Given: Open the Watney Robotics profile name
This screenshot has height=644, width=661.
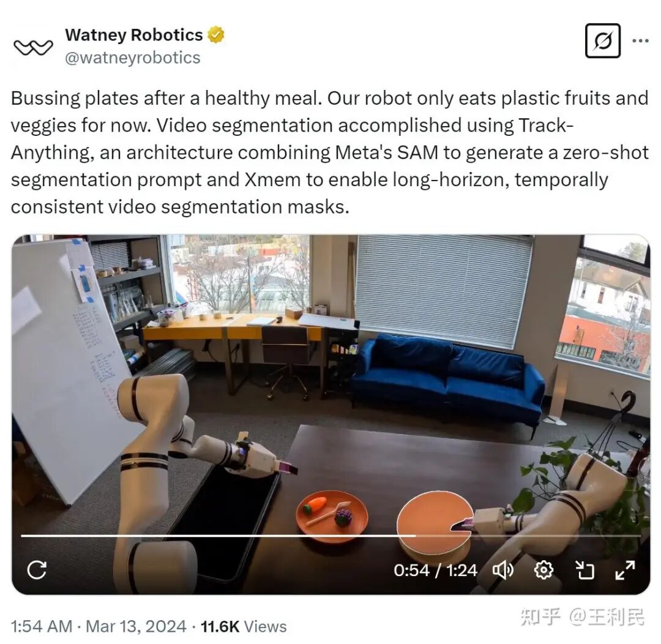Looking at the screenshot, I should coord(134,35).
